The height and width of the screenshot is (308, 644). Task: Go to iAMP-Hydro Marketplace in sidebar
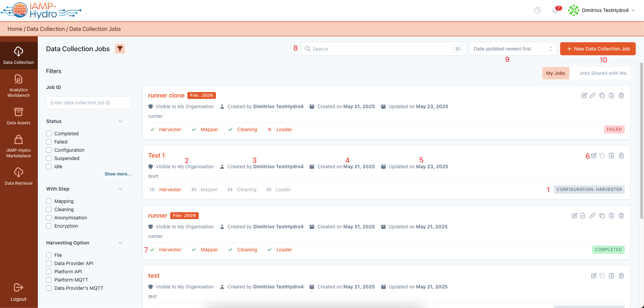pos(19,146)
